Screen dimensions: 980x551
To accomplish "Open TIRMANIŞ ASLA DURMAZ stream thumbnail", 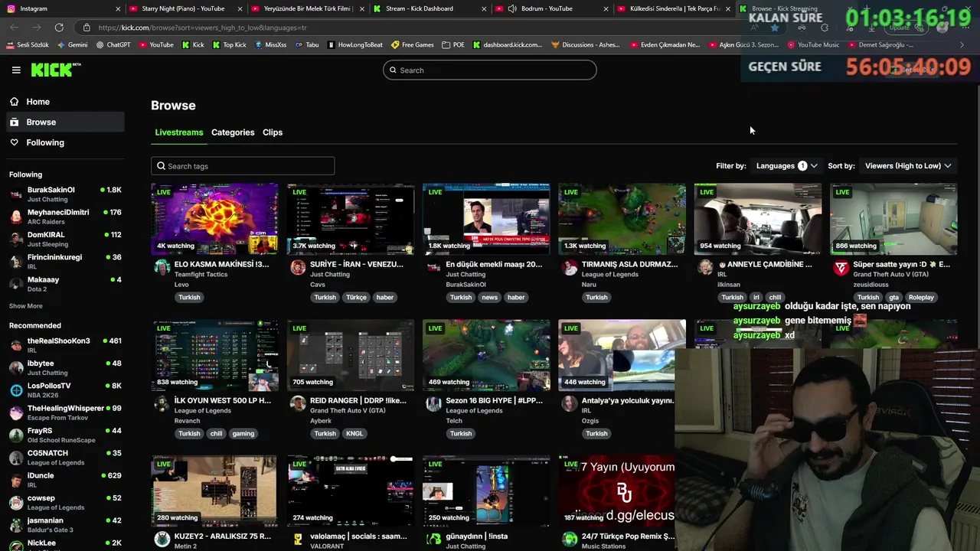I will point(622,219).
